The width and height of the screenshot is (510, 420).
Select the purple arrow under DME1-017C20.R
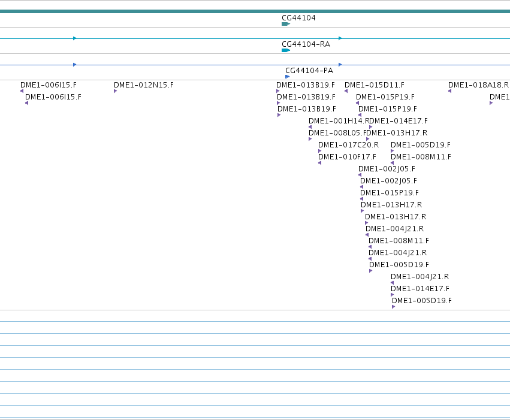tap(320, 152)
